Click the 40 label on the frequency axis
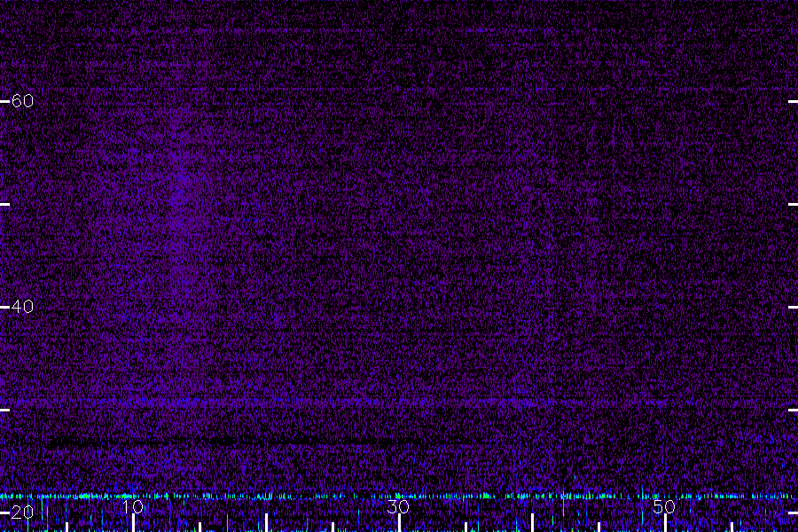798x532 pixels. click(23, 307)
